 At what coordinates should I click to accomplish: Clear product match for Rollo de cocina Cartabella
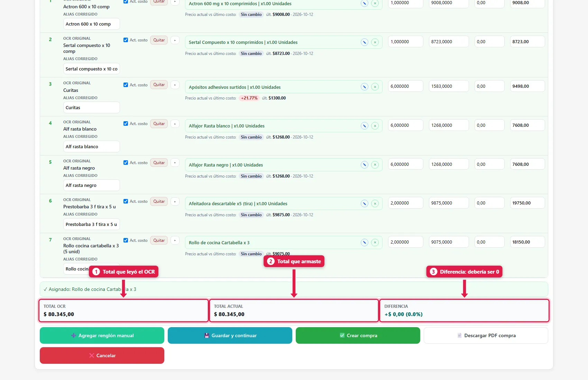(x=375, y=243)
